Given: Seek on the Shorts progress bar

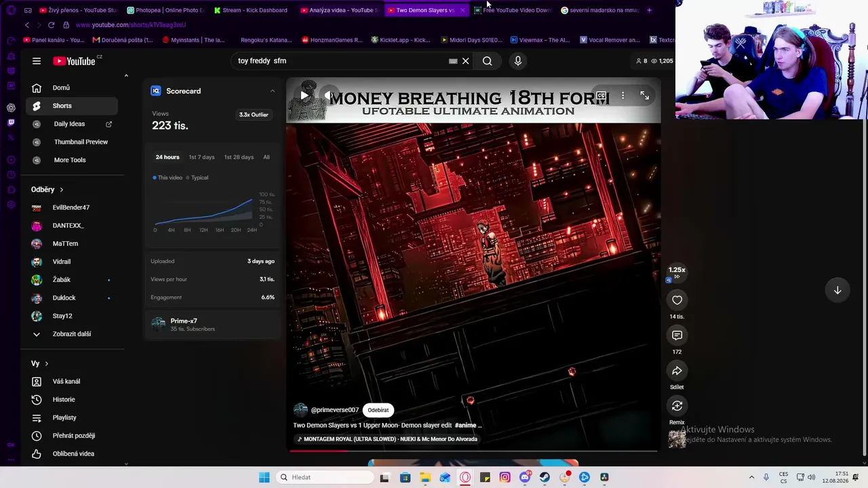Looking at the screenshot, I should click(x=473, y=450).
